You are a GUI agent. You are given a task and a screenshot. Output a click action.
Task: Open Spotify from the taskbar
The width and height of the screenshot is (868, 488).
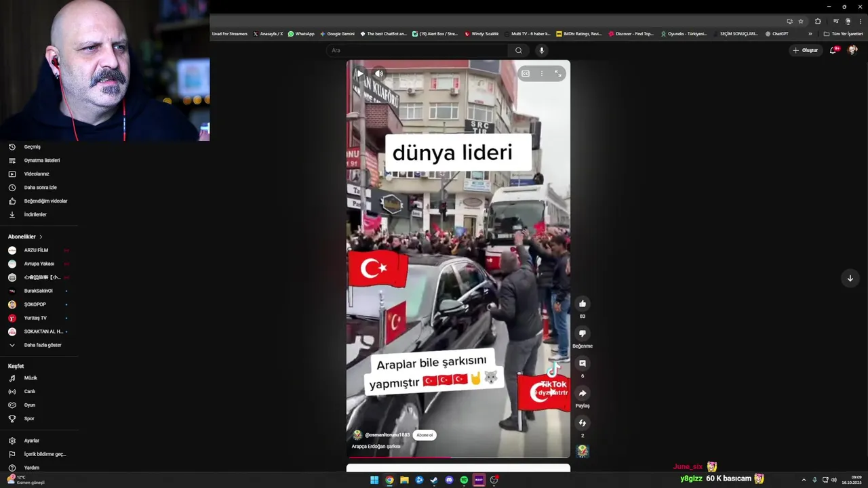(x=464, y=480)
